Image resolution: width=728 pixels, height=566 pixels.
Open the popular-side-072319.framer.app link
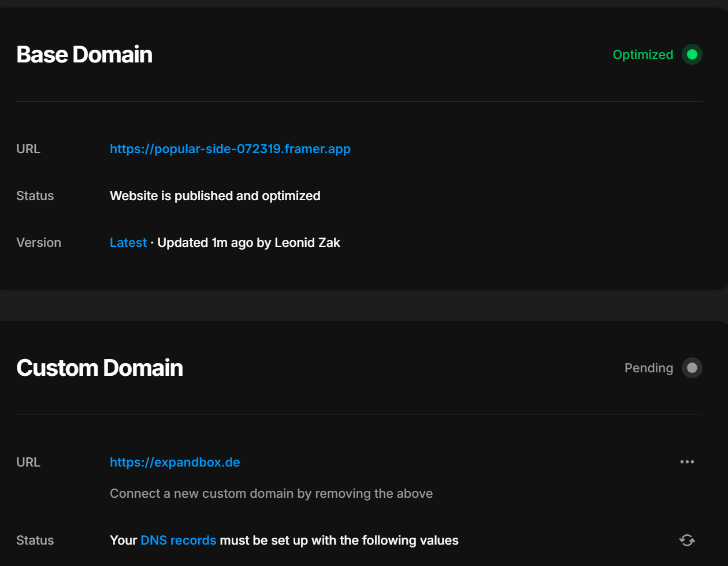pos(230,149)
